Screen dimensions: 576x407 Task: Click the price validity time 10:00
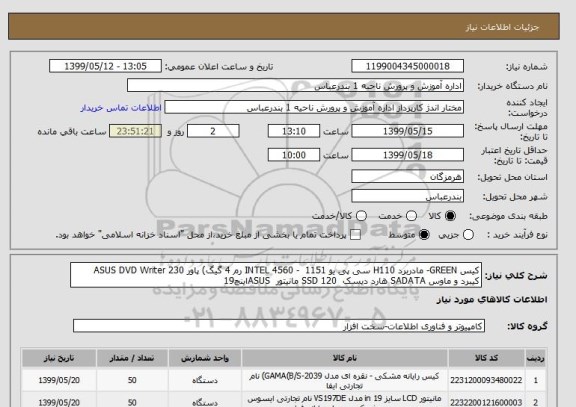click(294, 155)
